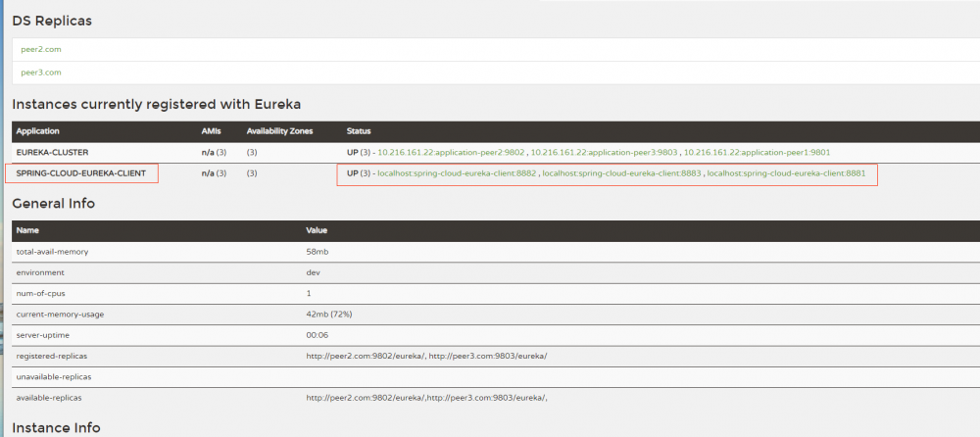Click the Name column header
980x437 pixels.
coord(26,230)
